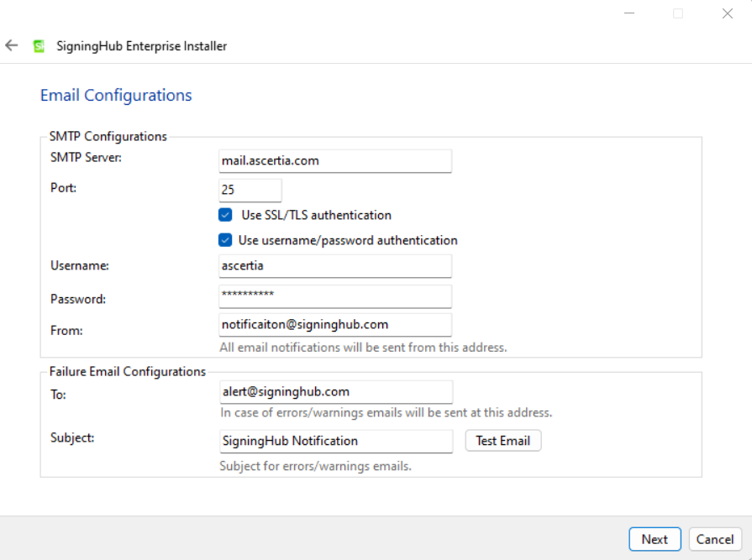Click the SMTP Server field
This screenshot has height=560, width=752.
pyautogui.click(x=335, y=161)
